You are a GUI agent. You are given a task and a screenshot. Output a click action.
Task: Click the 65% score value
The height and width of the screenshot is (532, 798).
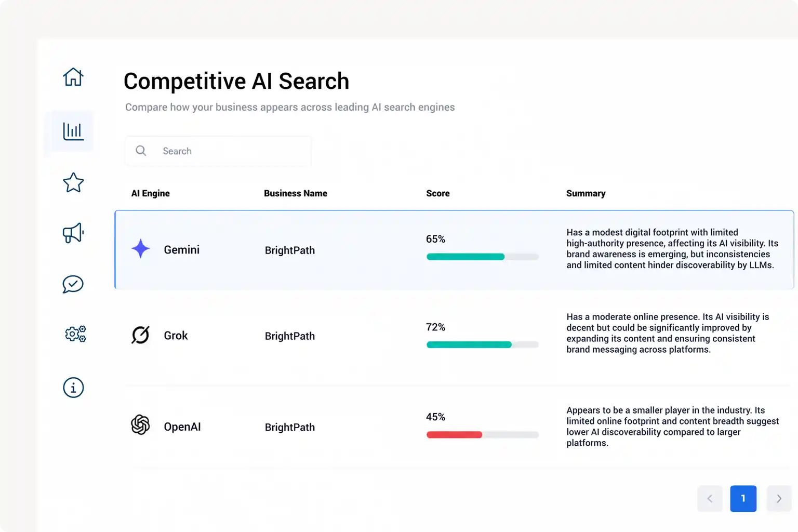[436, 239]
